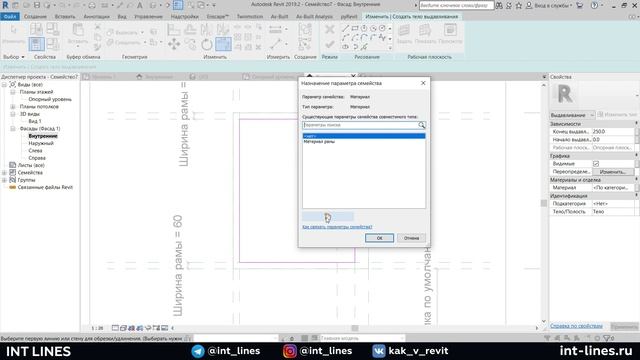Open the Аннотации ribbon tab
This screenshot has height=360, width=640.
point(96,16)
